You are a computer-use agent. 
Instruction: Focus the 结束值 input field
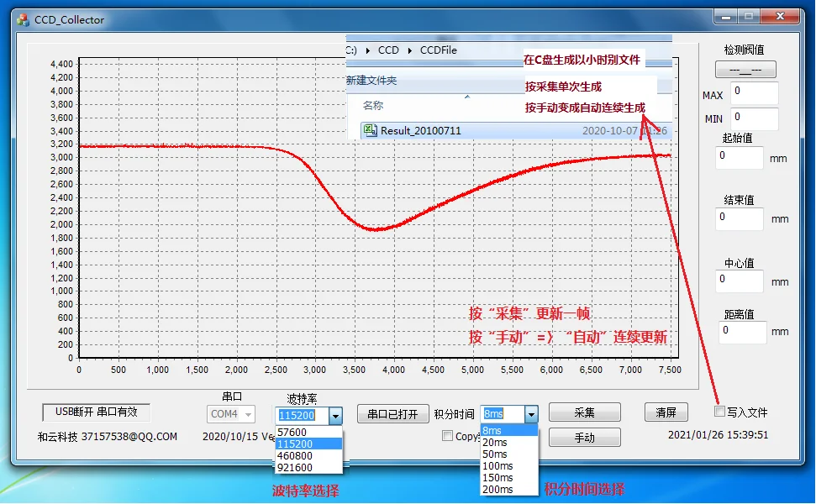click(740, 219)
